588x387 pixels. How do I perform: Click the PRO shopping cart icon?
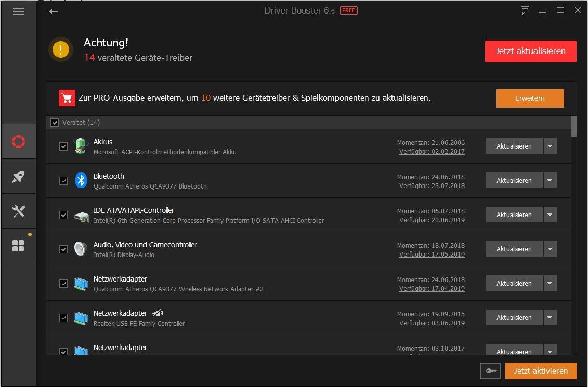67,98
